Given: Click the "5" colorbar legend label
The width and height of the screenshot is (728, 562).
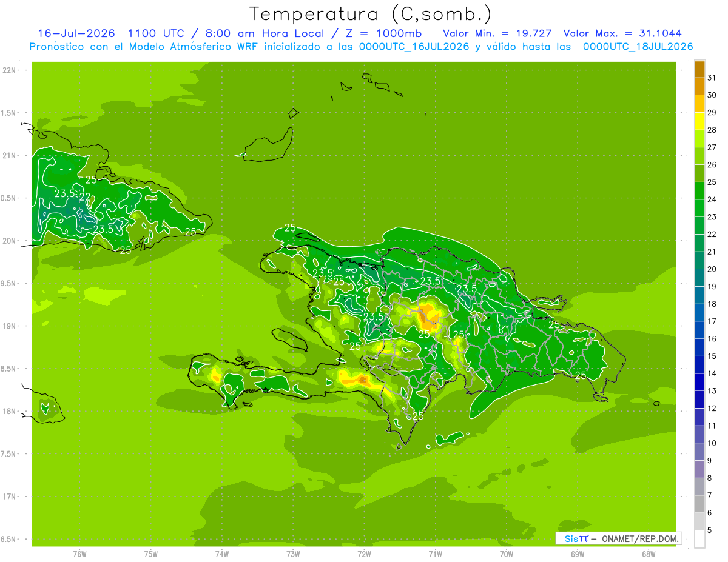Looking at the screenshot, I should [x=710, y=530].
